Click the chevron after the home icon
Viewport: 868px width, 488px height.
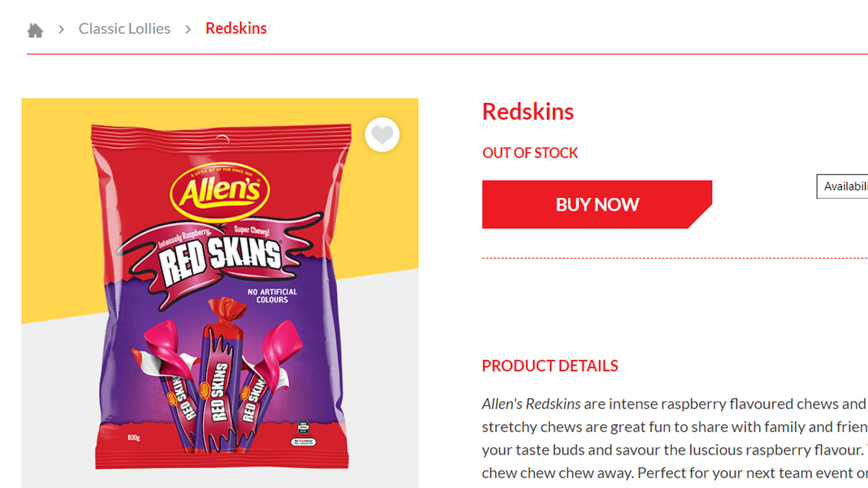pyautogui.click(x=61, y=29)
